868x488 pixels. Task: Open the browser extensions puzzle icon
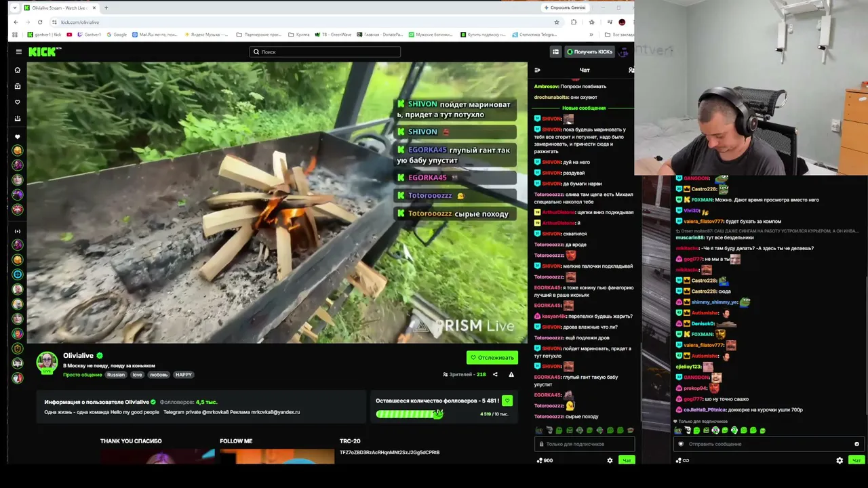[x=574, y=22]
